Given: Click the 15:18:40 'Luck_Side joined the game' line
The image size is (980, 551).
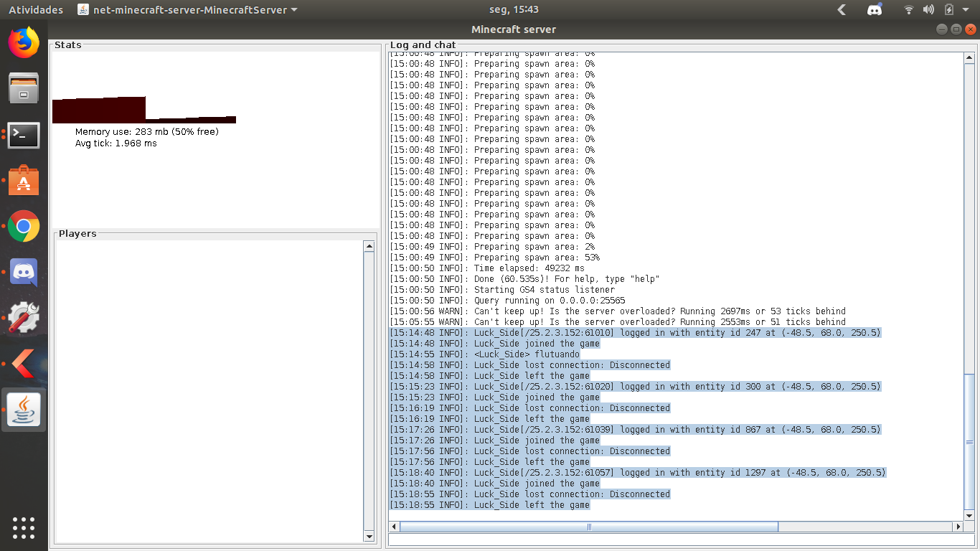Looking at the screenshot, I should click(494, 484).
